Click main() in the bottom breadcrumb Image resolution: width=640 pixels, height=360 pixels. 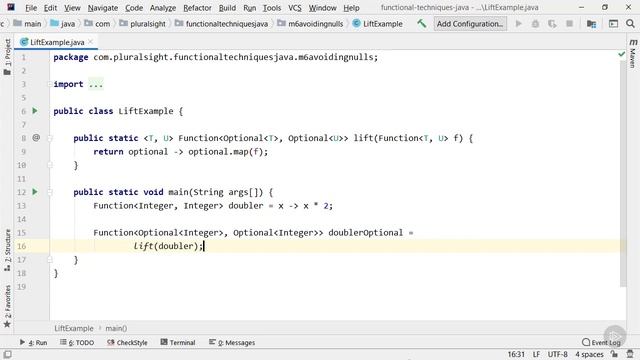pos(116,328)
